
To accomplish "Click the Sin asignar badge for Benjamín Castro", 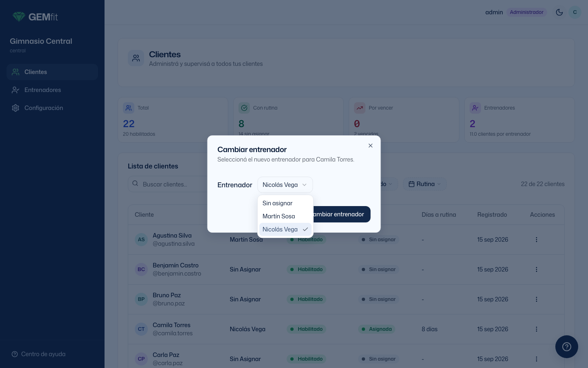I will pyautogui.click(x=379, y=269).
